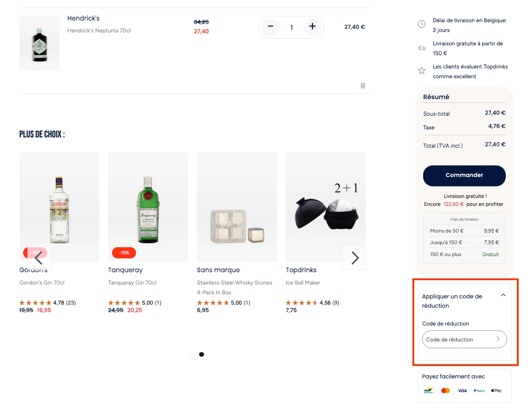Open the Tanqueray brand link
Viewport: 532px width, 414px height.
(125, 270)
